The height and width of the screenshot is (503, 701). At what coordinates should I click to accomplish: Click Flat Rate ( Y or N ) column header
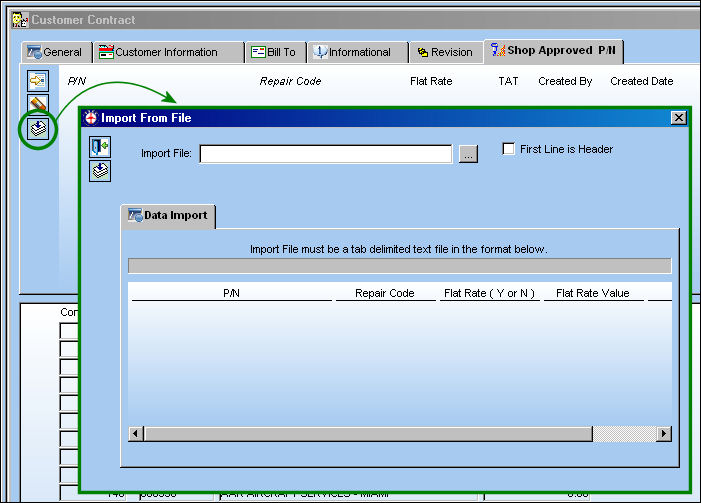[490, 293]
